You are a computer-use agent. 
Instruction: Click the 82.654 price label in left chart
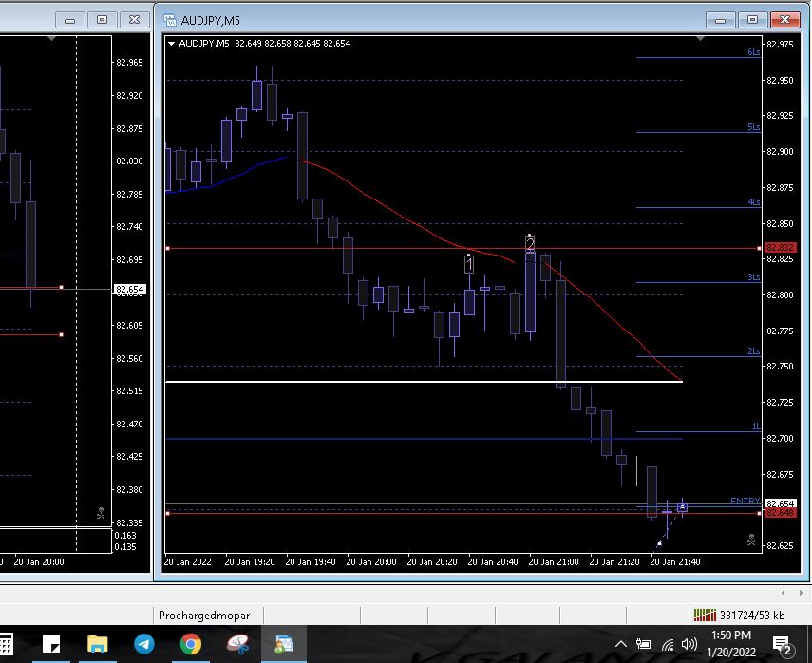coord(129,290)
